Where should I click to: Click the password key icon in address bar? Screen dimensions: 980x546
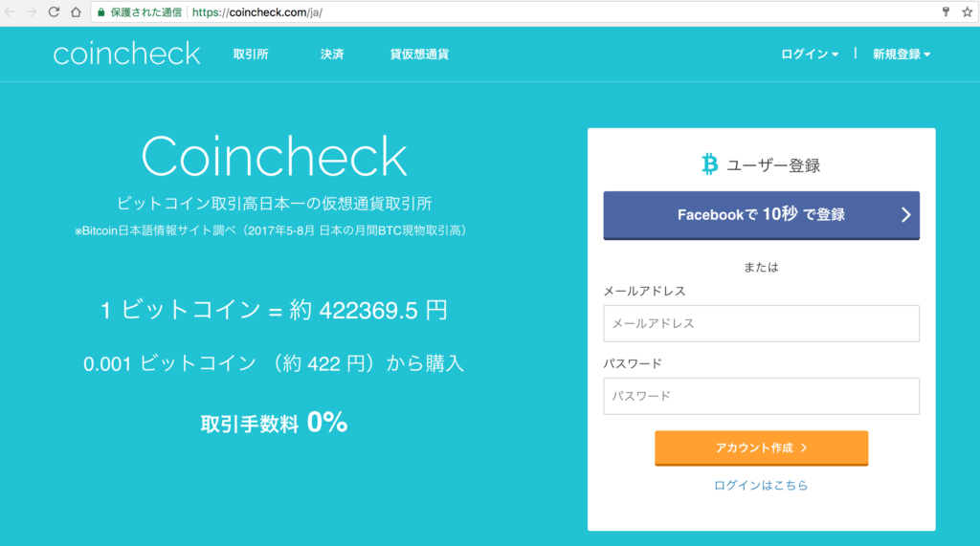[946, 11]
